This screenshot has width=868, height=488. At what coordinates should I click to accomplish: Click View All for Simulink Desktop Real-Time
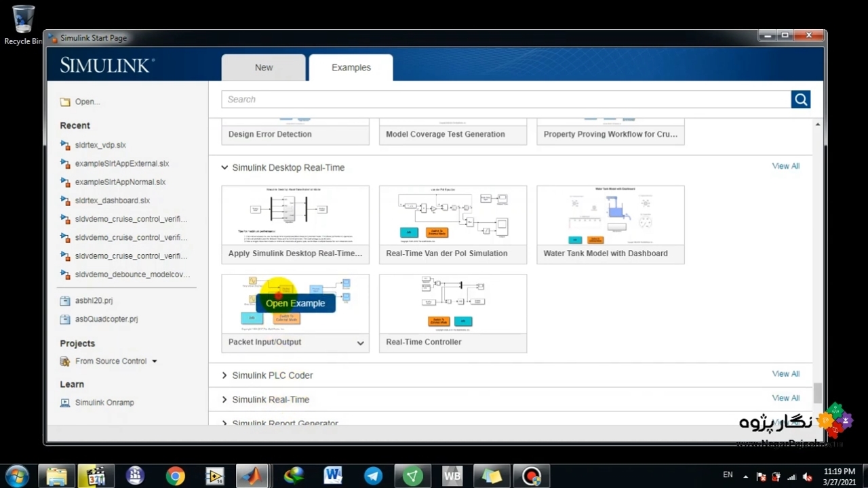pos(785,166)
